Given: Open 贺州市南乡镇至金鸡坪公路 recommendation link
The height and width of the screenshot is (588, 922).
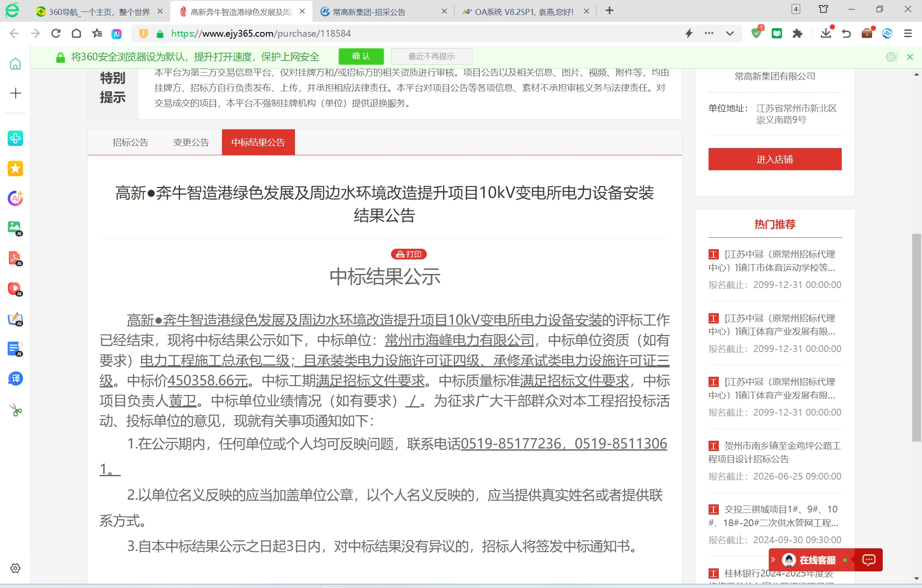Looking at the screenshot, I should point(774,452).
